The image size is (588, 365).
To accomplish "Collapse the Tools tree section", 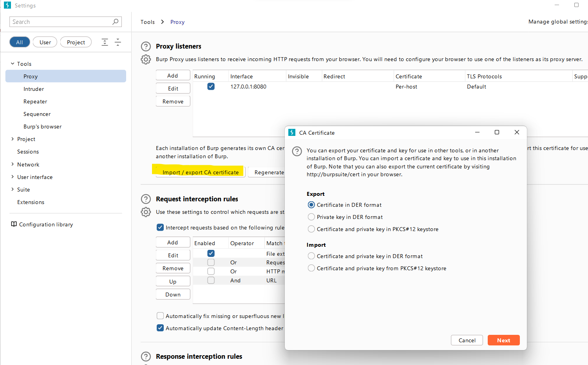I will 13,63.
